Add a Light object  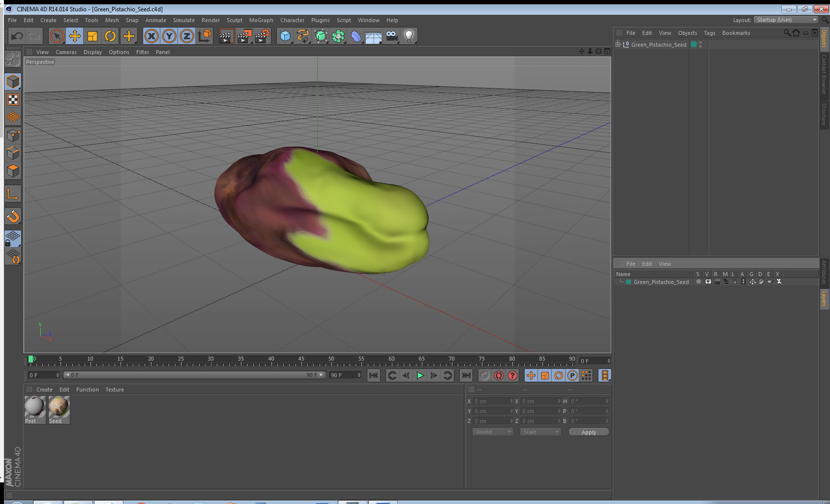(x=409, y=36)
